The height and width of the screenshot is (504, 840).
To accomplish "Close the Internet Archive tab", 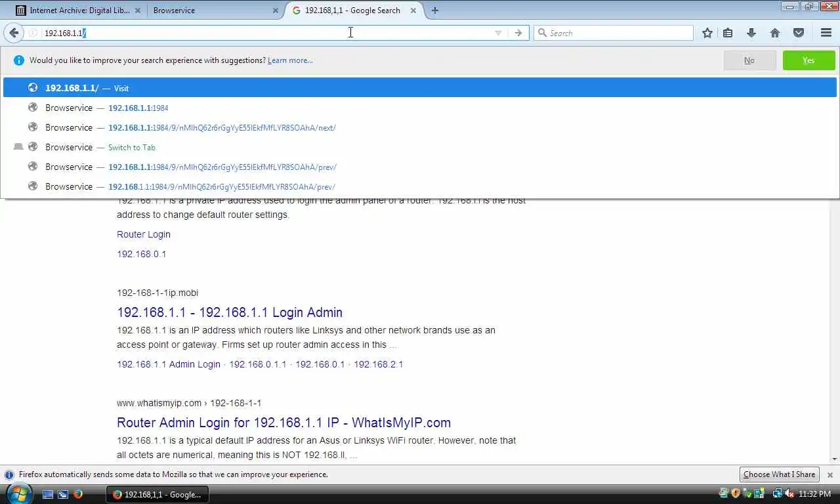I will pos(137,10).
